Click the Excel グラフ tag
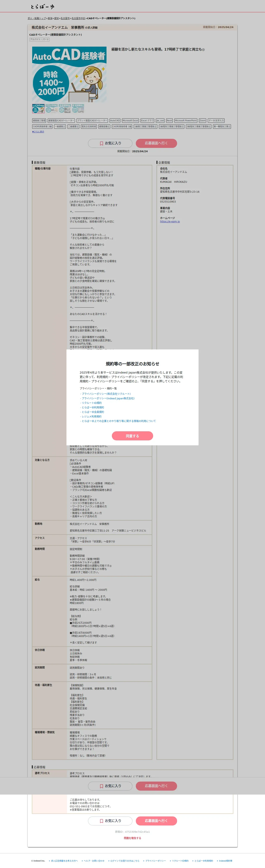This screenshot has width=265, height=868. pos(147,120)
